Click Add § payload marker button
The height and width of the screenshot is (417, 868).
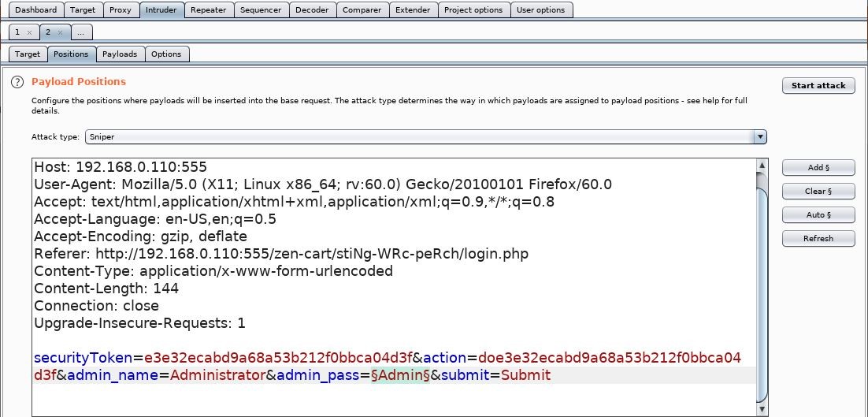tap(818, 167)
